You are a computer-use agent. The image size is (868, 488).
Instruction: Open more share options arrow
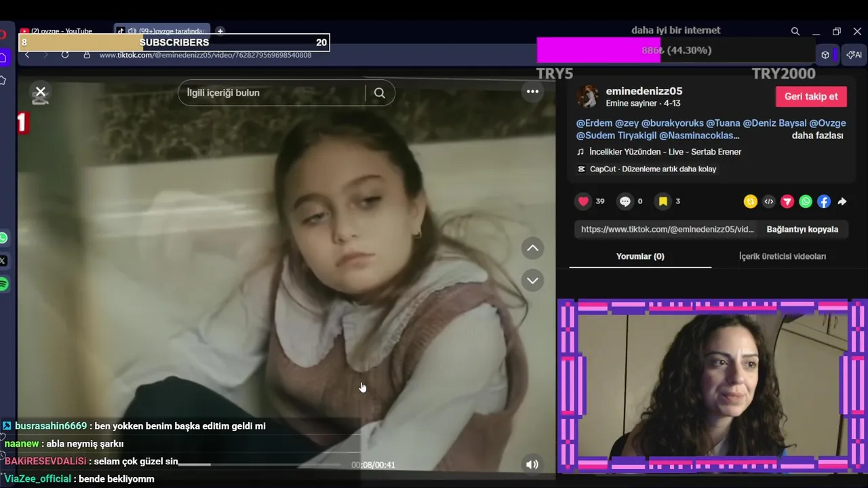point(842,201)
